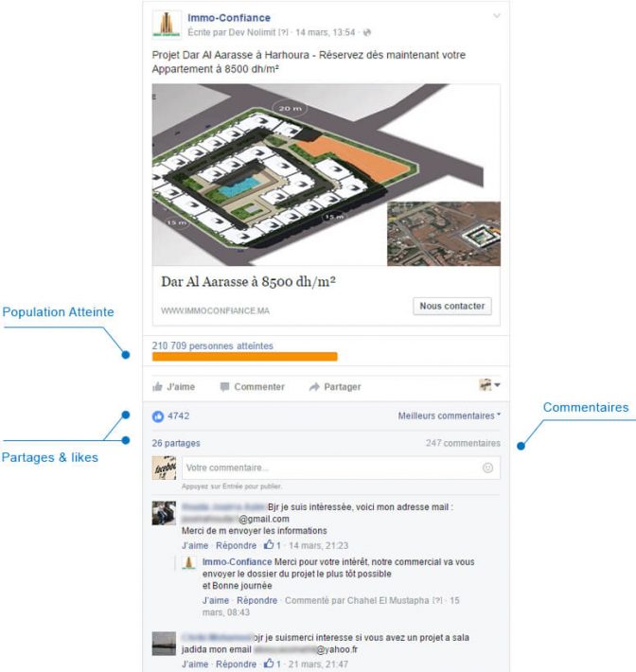The height and width of the screenshot is (672, 636).
Task: Open the Immo-Confiance page name link
Action: pos(229,18)
